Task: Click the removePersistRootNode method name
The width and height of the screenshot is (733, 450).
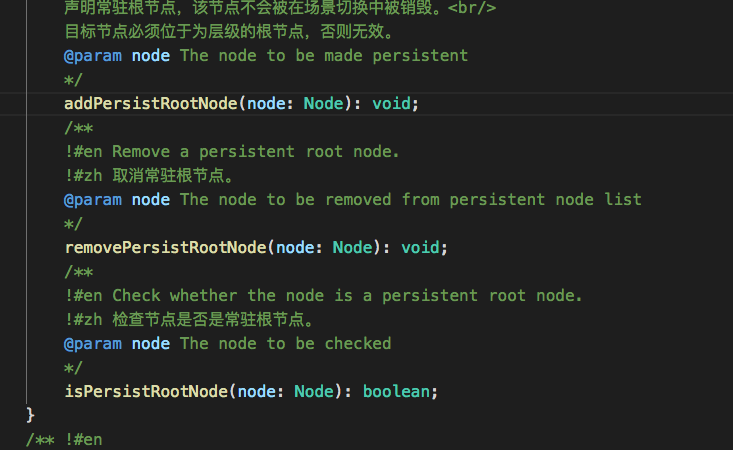Action: coord(165,247)
